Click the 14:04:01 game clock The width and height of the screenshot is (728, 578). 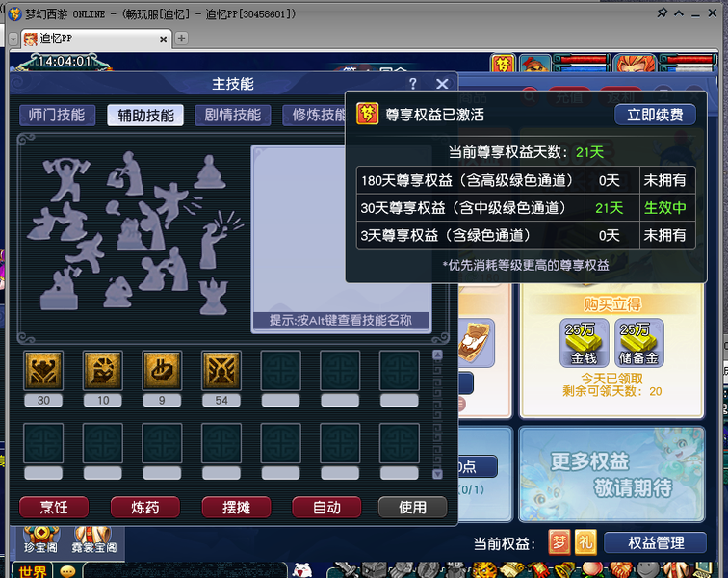[x=65, y=61]
